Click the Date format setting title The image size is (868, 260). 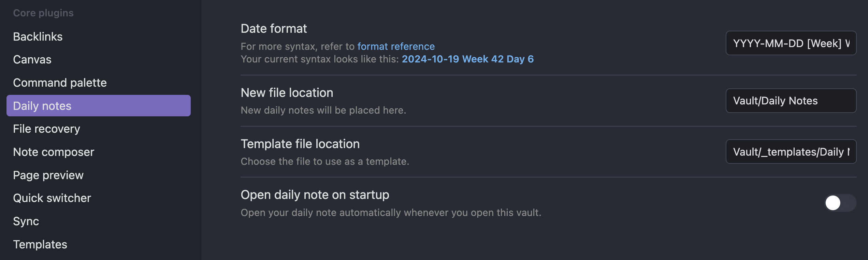click(274, 29)
